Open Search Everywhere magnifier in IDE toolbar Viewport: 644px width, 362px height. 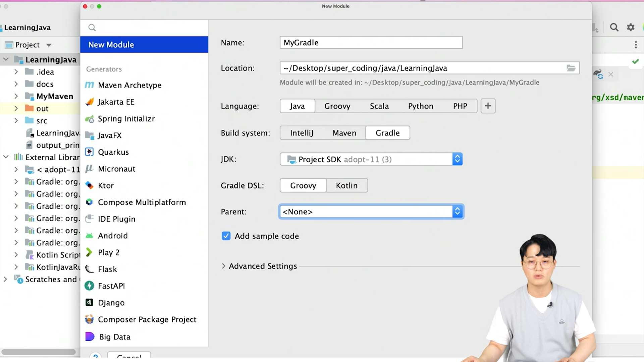(614, 27)
